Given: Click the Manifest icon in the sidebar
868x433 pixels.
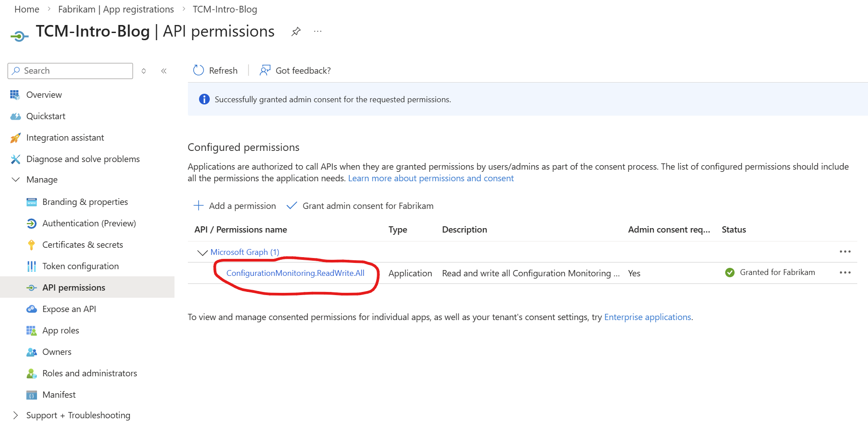Looking at the screenshot, I should tap(31, 395).
